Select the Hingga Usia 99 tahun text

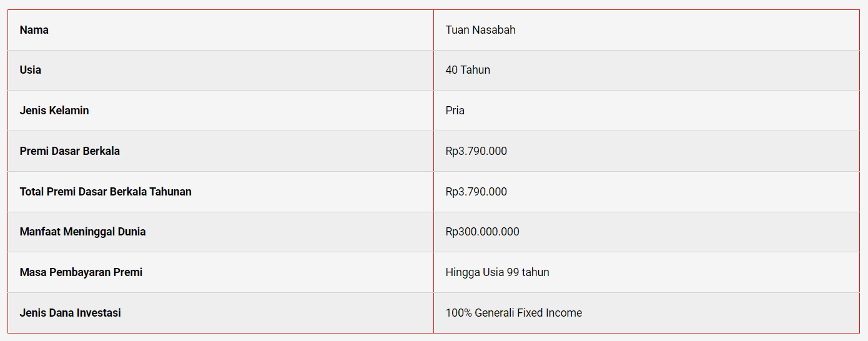click(498, 272)
